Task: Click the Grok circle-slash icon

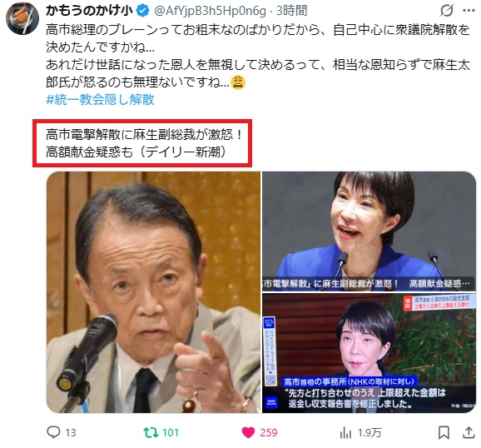Action: pos(446,11)
